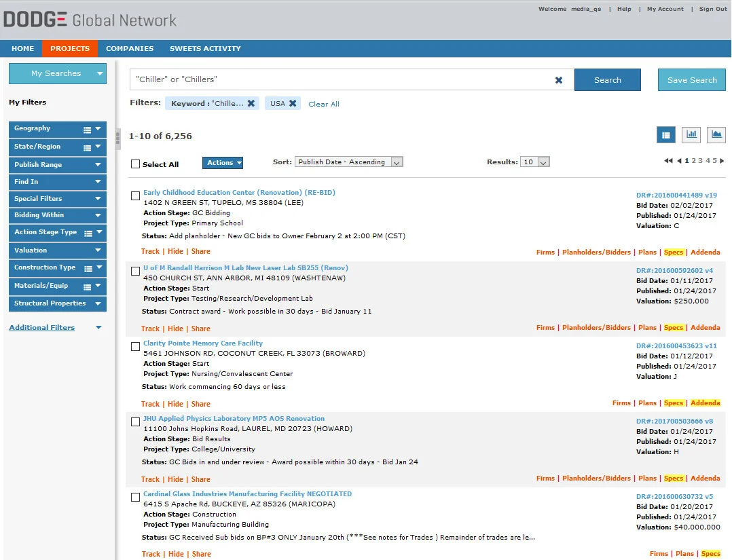Screen dimensions: 732x560
Task: Open Early Childhood Education Center project title
Action: [x=239, y=192]
